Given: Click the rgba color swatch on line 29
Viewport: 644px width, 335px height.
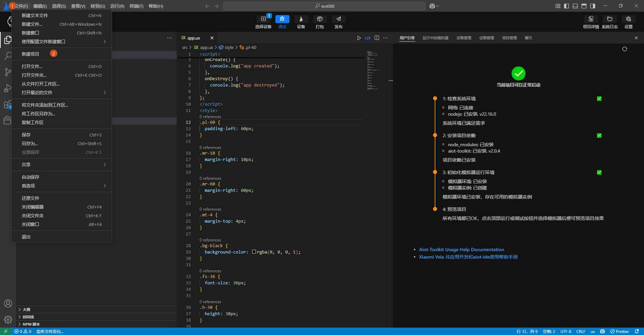Looking at the screenshot, I should (254, 252).
